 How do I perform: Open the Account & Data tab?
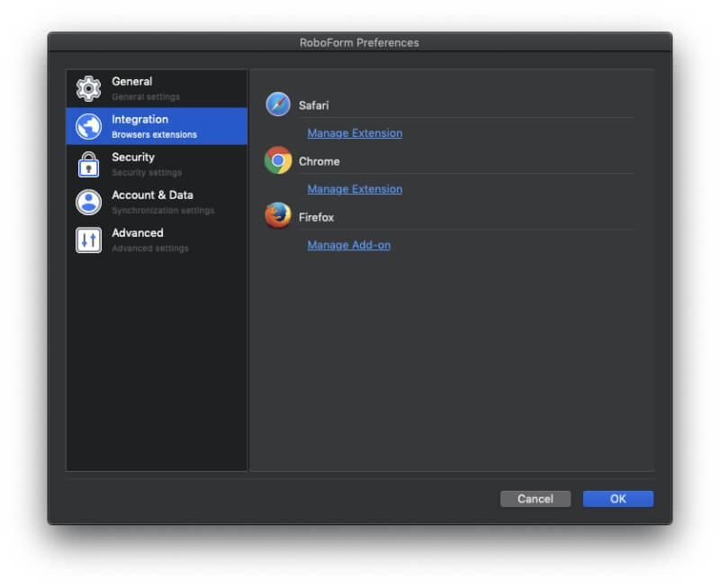pyautogui.click(x=157, y=202)
